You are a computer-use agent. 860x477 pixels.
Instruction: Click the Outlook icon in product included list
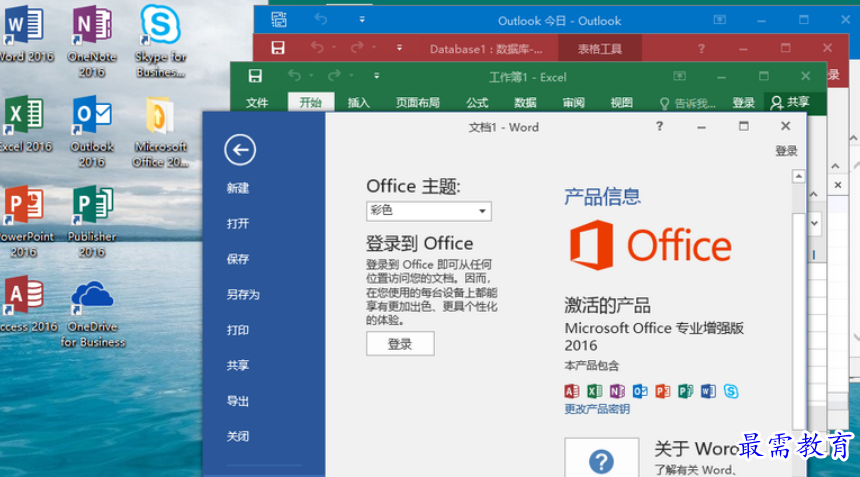[640, 391]
